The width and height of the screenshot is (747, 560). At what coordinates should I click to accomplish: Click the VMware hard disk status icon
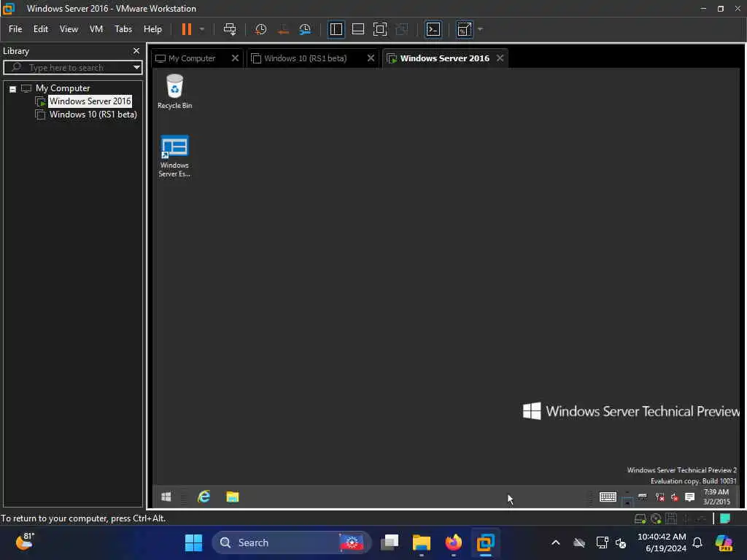click(x=640, y=518)
